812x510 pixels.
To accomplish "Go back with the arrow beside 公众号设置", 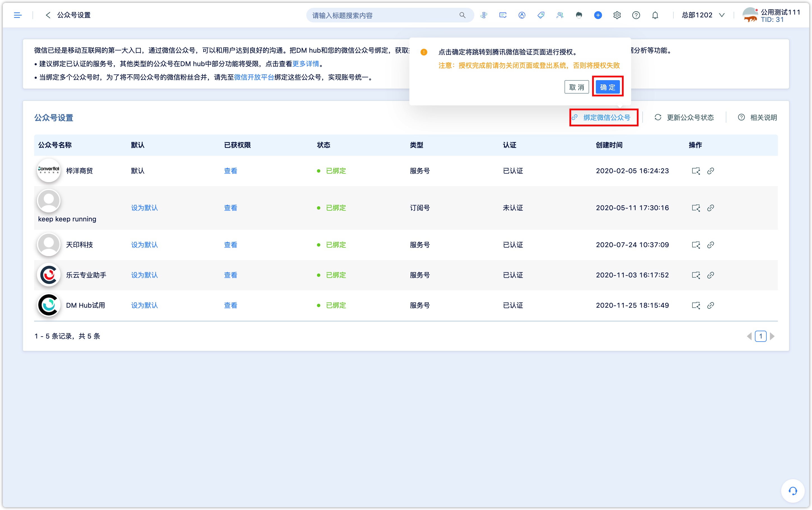I will pyautogui.click(x=48, y=15).
